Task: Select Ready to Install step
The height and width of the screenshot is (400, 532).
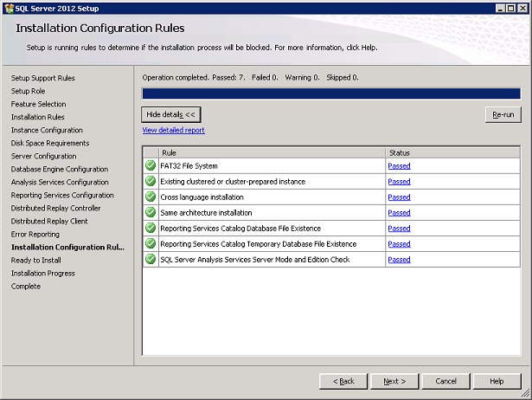Action: tap(36, 261)
